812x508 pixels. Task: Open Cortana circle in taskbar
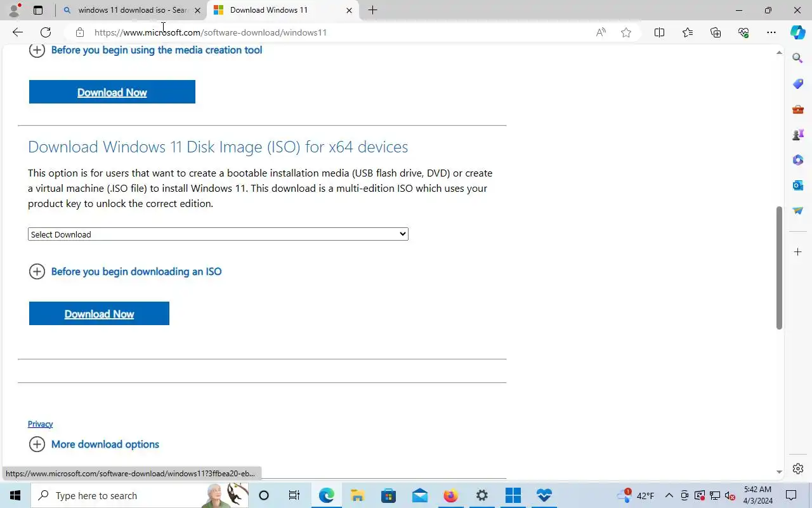264,495
